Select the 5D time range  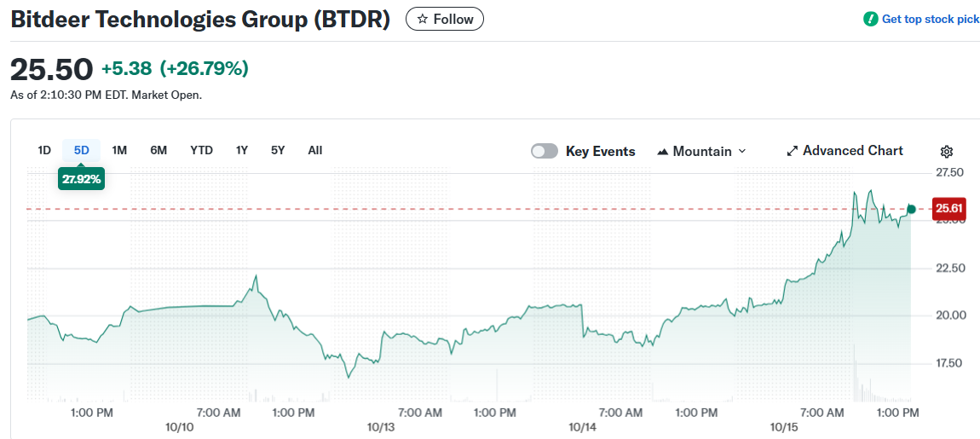tap(81, 150)
